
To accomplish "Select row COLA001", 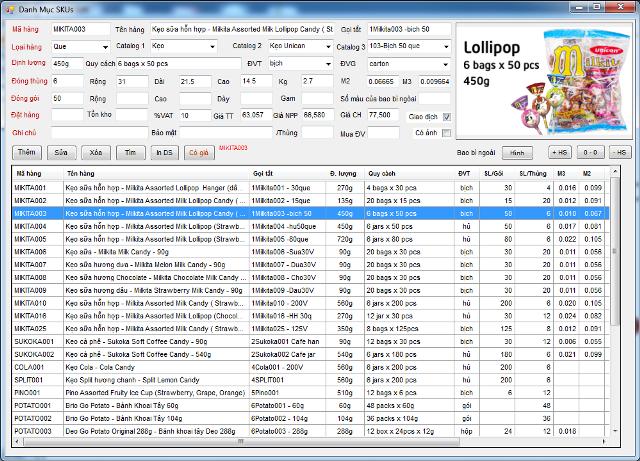I will tap(311, 367).
